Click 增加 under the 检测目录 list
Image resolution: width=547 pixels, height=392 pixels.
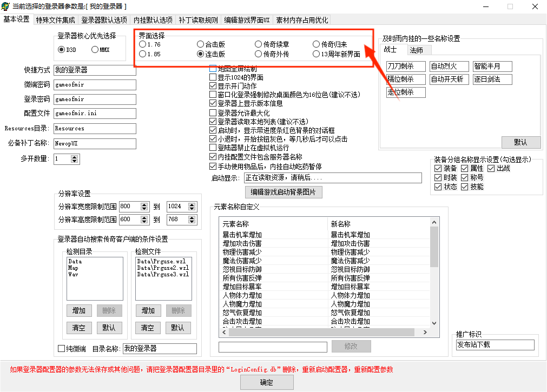(x=78, y=310)
